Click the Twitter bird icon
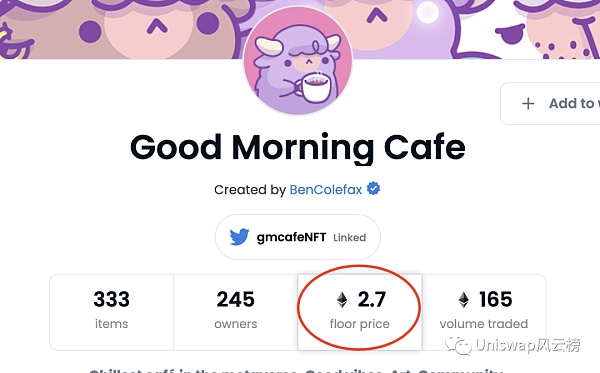Image resolution: width=600 pixels, height=373 pixels. tap(239, 237)
